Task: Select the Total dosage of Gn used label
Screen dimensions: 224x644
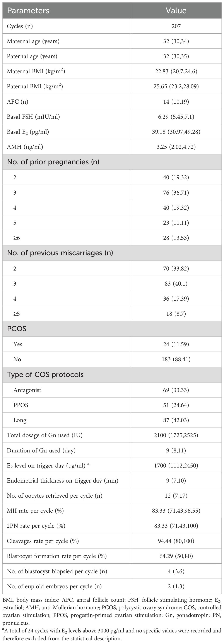Action: tap(44, 435)
